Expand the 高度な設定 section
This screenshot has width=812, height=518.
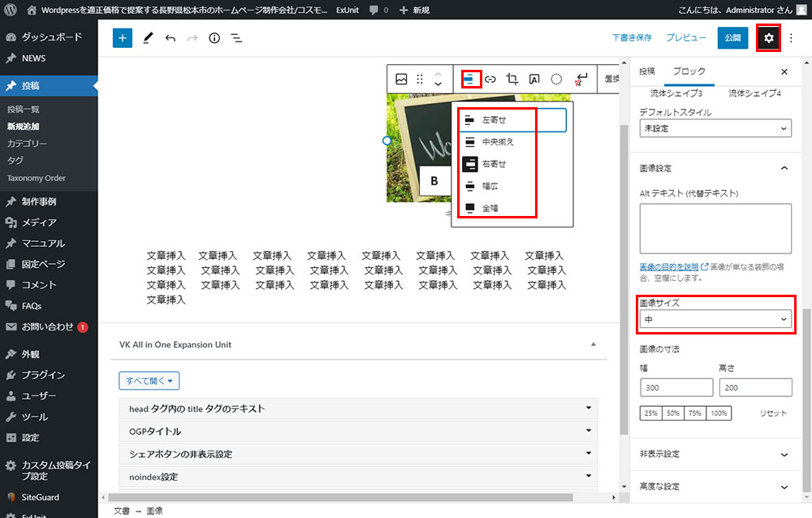pos(715,486)
